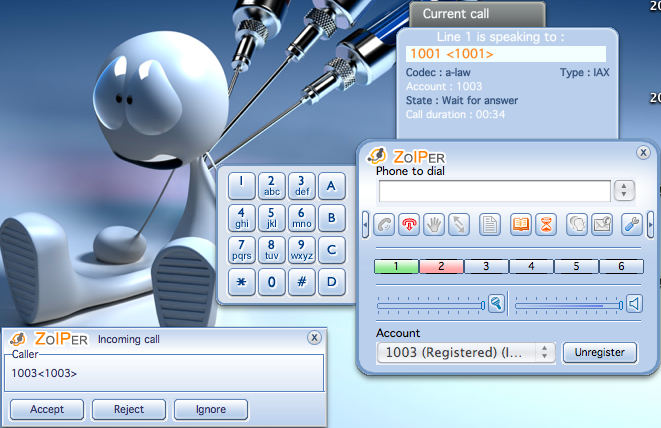Click dialpad key 2 abc
The height and width of the screenshot is (428, 661).
tap(271, 186)
